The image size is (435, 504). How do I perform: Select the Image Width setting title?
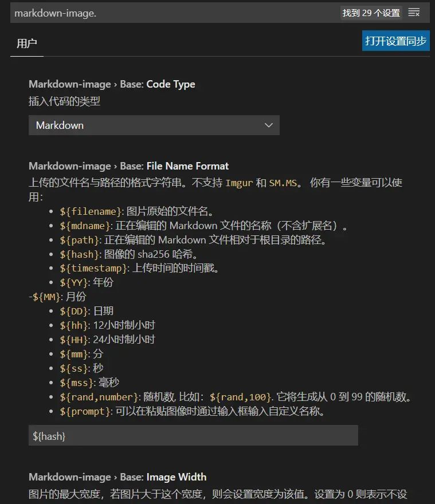pos(117,477)
